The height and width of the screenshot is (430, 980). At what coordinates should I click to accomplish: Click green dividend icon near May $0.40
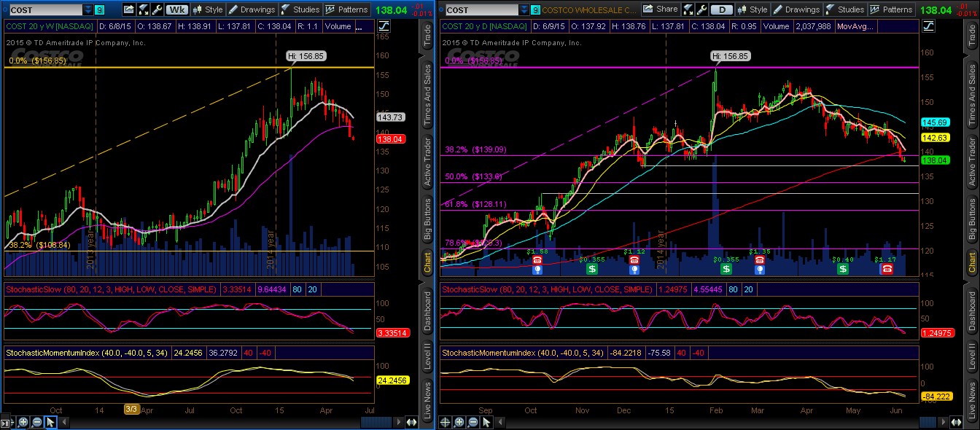tap(843, 269)
